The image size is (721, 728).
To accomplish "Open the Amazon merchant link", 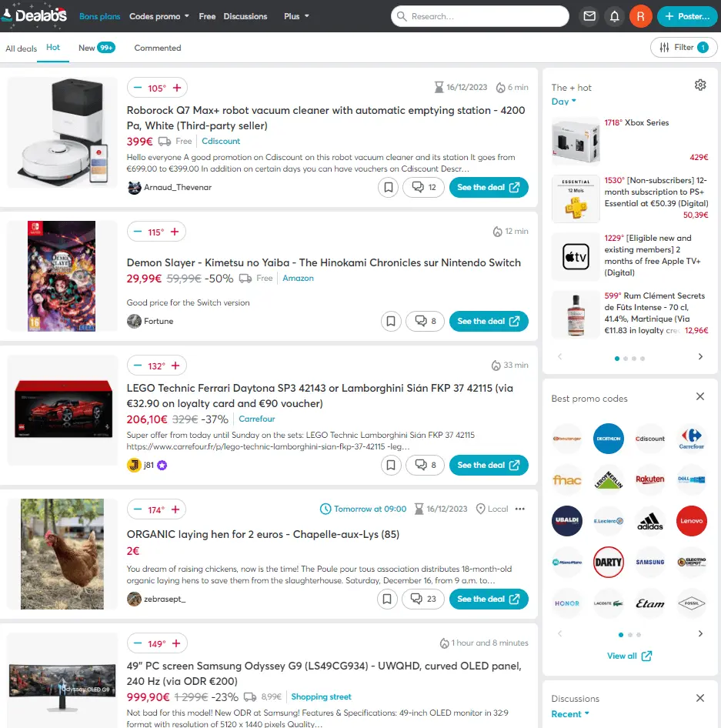I will [298, 278].
